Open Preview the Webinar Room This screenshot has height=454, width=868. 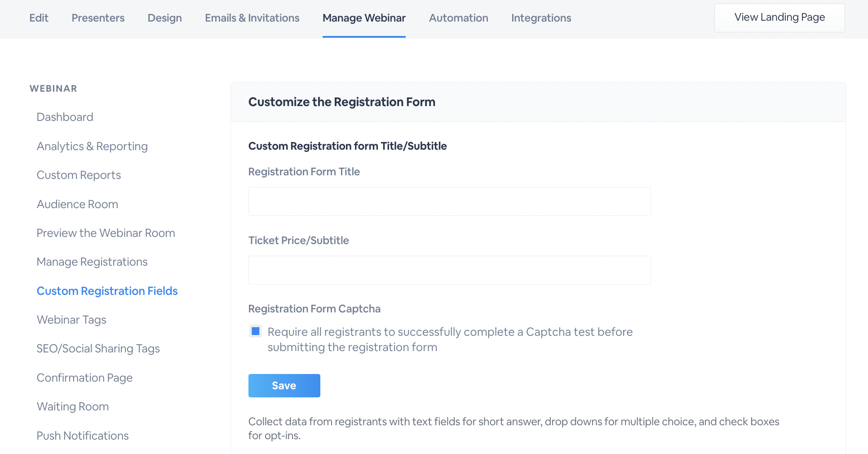106,233
